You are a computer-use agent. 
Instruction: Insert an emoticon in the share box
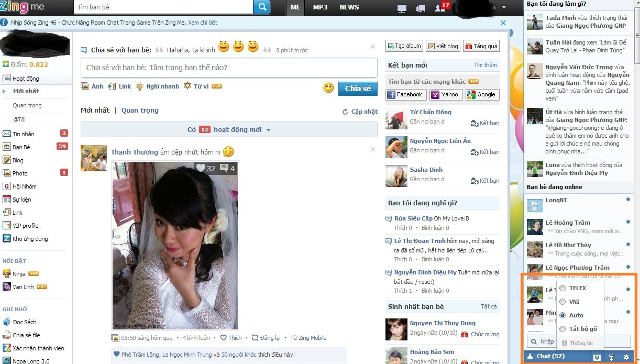tap(328, 88)
